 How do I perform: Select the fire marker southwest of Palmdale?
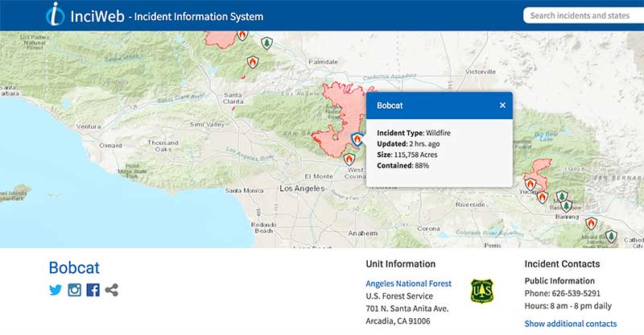click(x=253, y=62)
